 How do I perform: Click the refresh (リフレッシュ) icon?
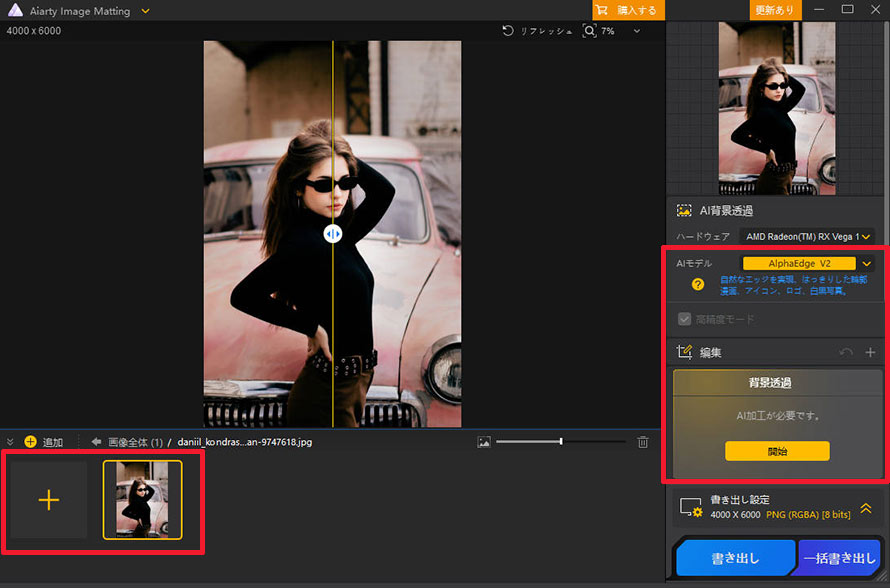pos(508,31)
